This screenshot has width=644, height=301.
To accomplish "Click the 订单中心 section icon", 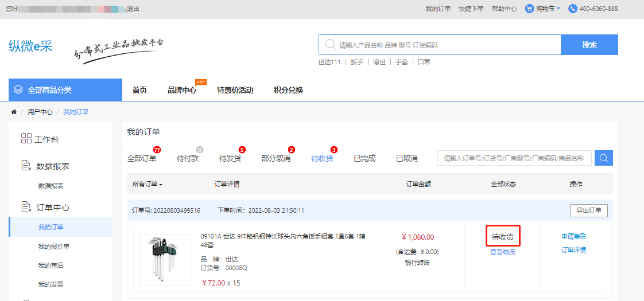I will 26,207.
